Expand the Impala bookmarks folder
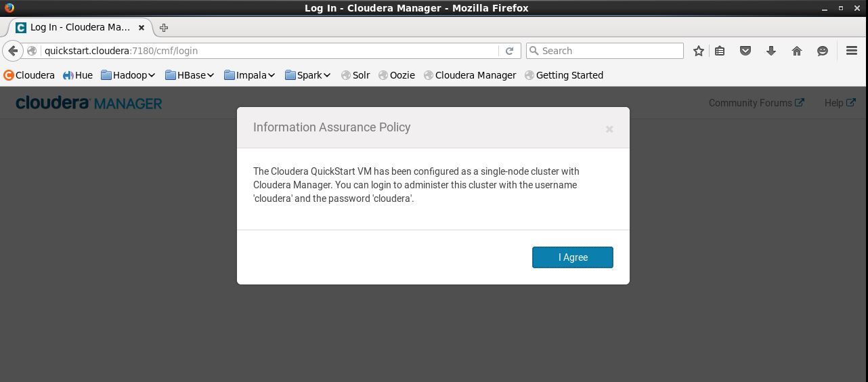This screenshot has height=382, width=868. coord(249,75)
